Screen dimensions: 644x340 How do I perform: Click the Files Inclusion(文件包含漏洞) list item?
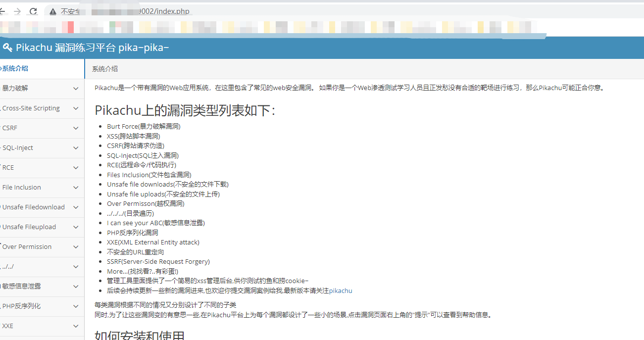click(149, 175)
